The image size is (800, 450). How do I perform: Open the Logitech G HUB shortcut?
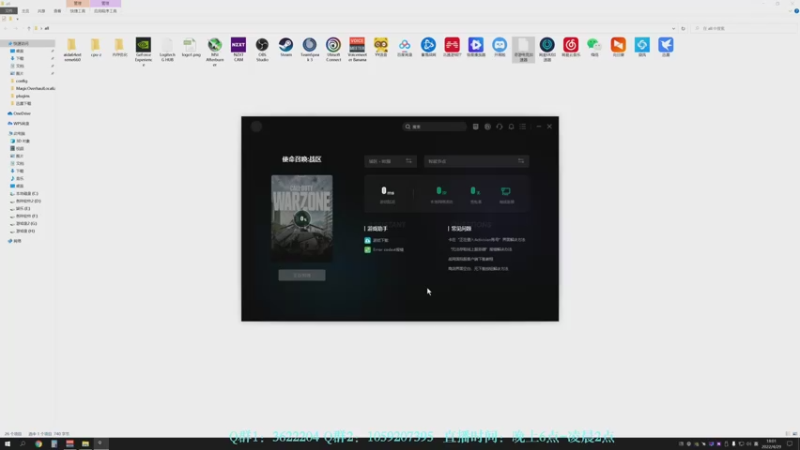tap(167, 50)
